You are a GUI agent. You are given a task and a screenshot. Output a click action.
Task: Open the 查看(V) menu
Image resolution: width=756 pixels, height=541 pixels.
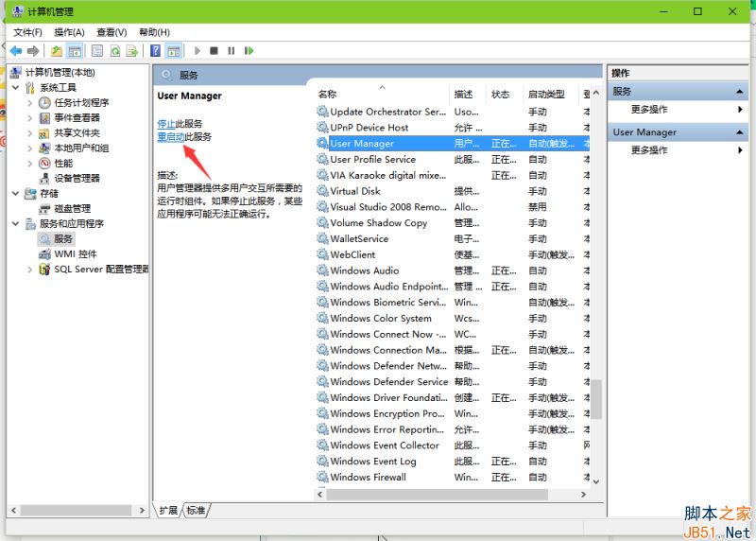click(x=112, y=32)
